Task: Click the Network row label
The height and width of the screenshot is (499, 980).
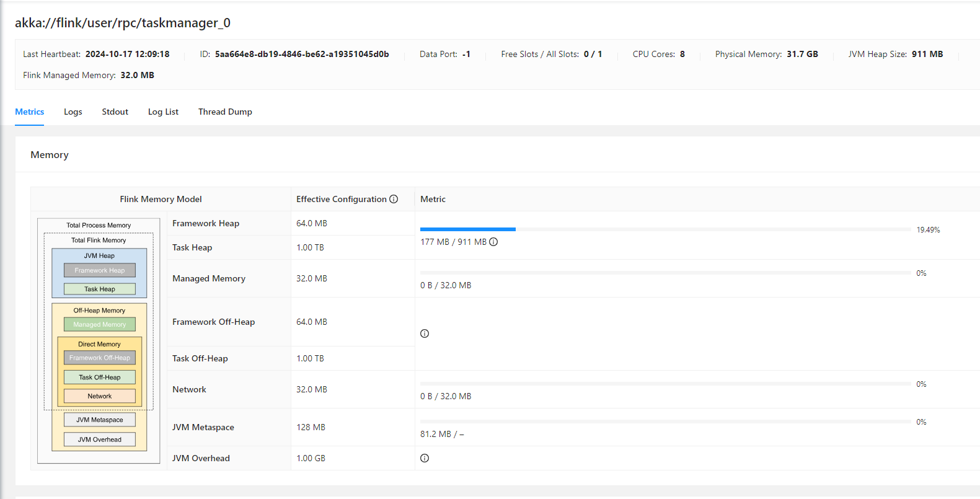Action: pyautogui.click(x=189, y=389)
